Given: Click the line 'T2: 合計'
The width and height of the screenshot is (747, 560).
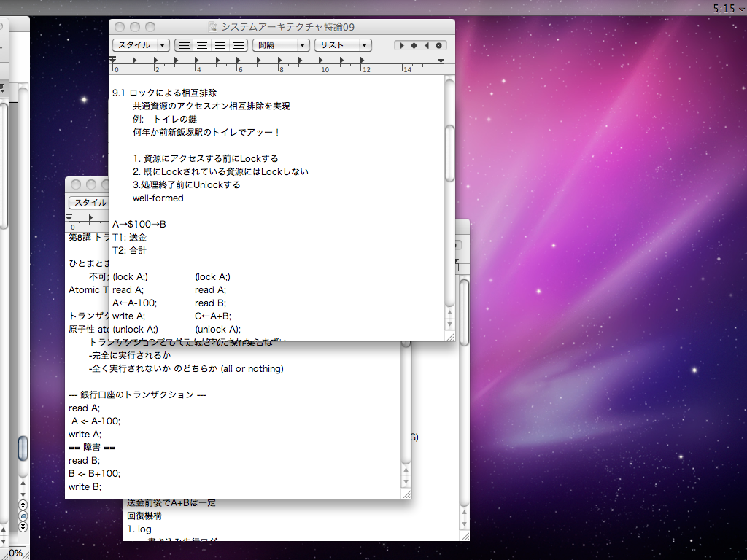Looking at the screenshot, I should (x=130, y=251).
